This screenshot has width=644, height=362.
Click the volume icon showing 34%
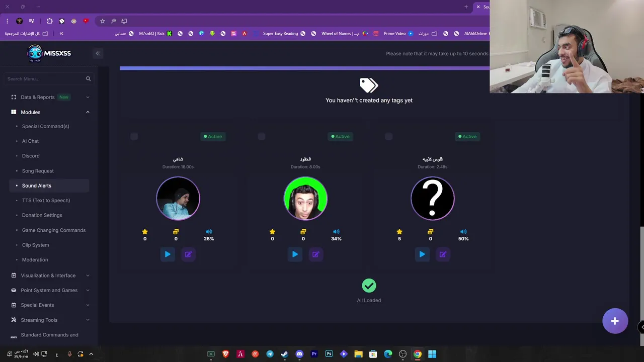pyautogui.click(x=336, y=232)
